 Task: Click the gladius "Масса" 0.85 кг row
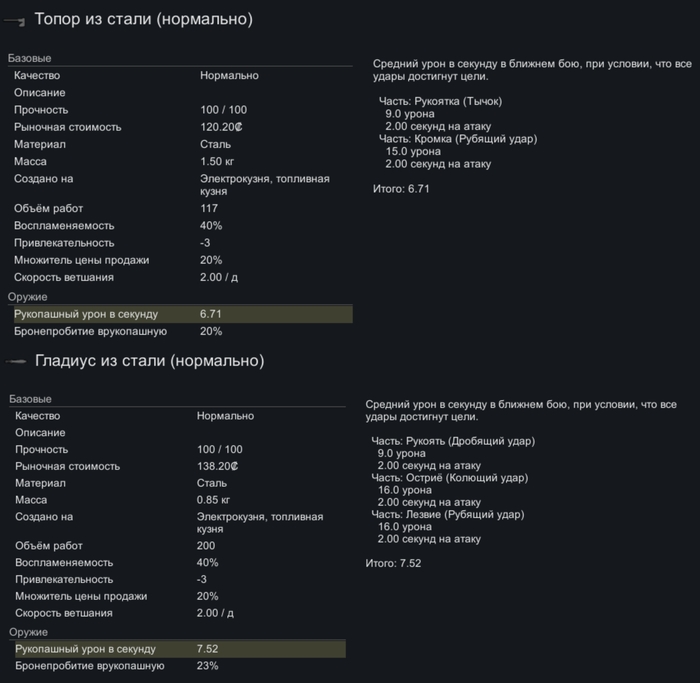coord(176,500)
